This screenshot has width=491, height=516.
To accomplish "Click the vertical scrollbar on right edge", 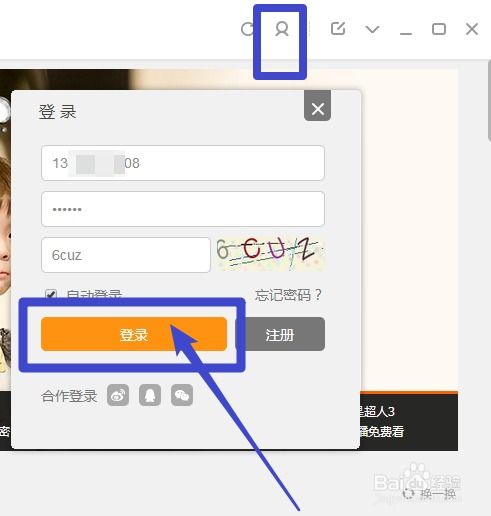I will (489, 100).
